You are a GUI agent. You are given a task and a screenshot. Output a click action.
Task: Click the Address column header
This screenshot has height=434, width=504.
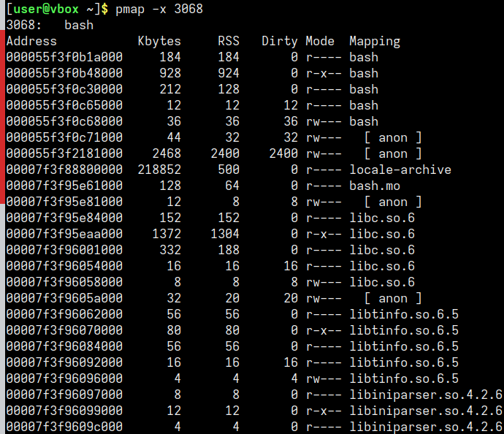(x=31, y=41)
